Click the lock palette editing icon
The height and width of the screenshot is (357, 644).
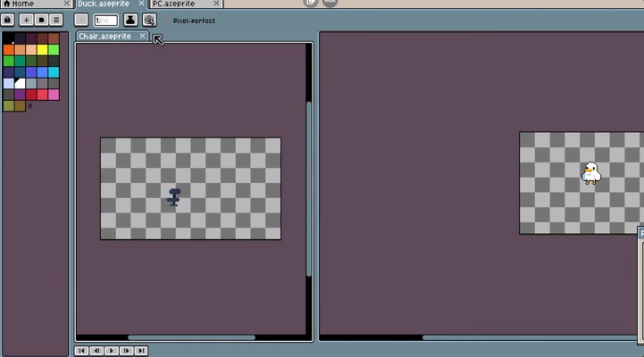(7, 20)
